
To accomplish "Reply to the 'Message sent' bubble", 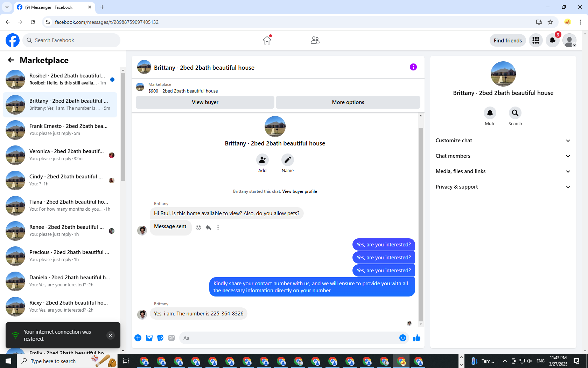I will pos(208,227).
